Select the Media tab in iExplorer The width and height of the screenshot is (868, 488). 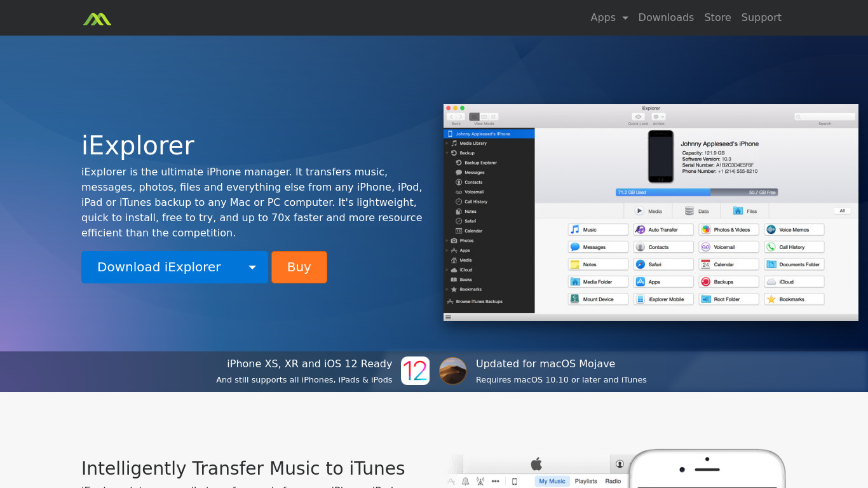[x=648, y=211]
